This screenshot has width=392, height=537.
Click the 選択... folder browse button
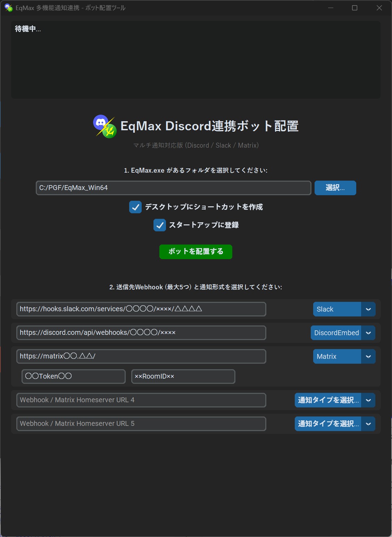tap(335, 188)
